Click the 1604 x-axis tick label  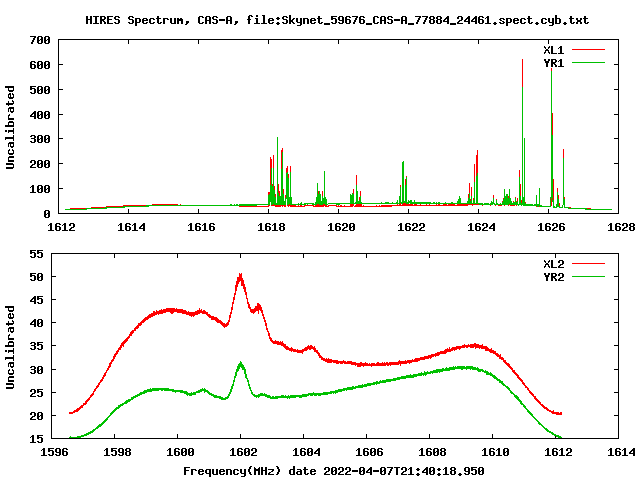click(x=306, y=452)
